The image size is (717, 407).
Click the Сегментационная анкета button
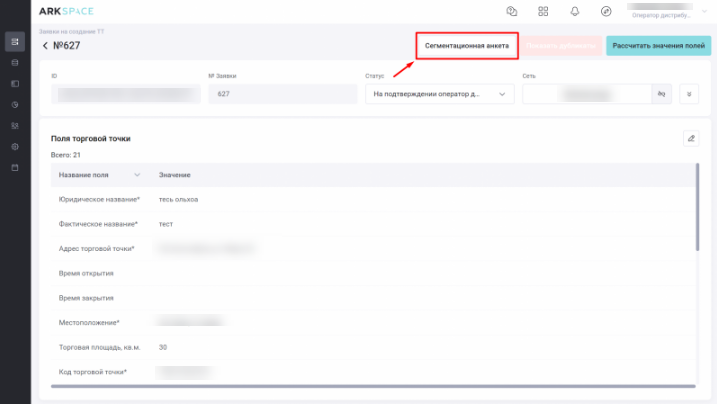click(467, 46)
